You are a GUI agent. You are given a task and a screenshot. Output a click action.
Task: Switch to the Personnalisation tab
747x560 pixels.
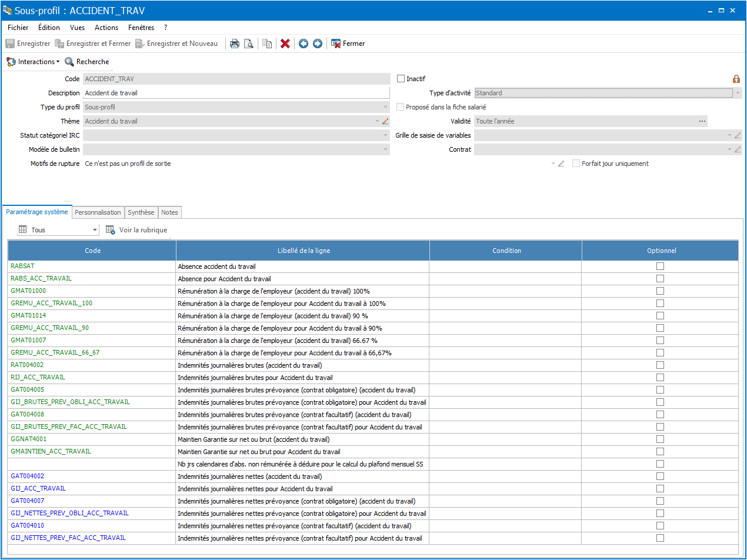point(98,212)
